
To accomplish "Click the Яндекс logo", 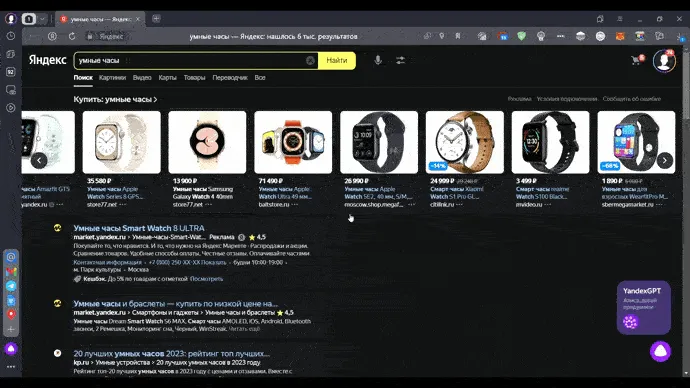I will [x=48, y=60].
